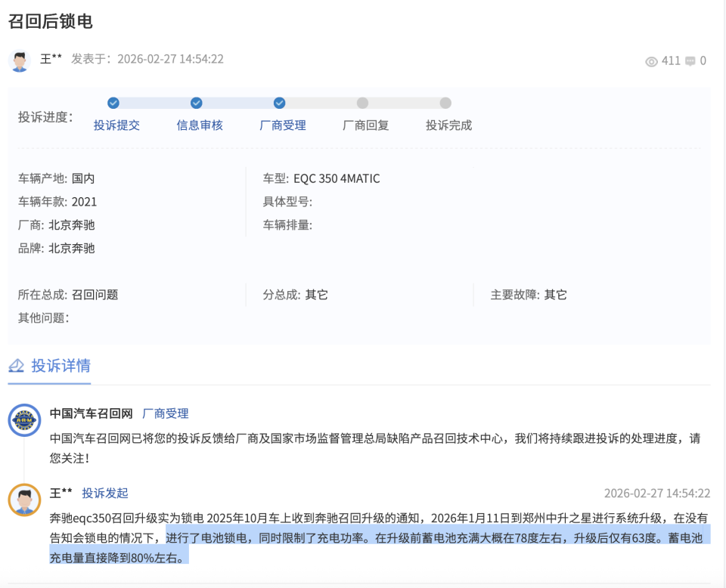
Task: Click the 信息审核 progress checkmark circle
Action: (197, 103)
